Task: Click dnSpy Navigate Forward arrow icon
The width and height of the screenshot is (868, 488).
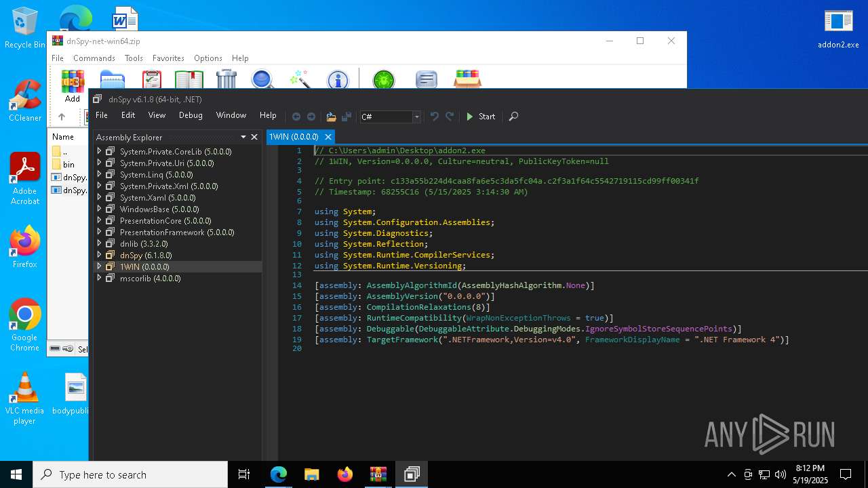Action: coord(311,117)
